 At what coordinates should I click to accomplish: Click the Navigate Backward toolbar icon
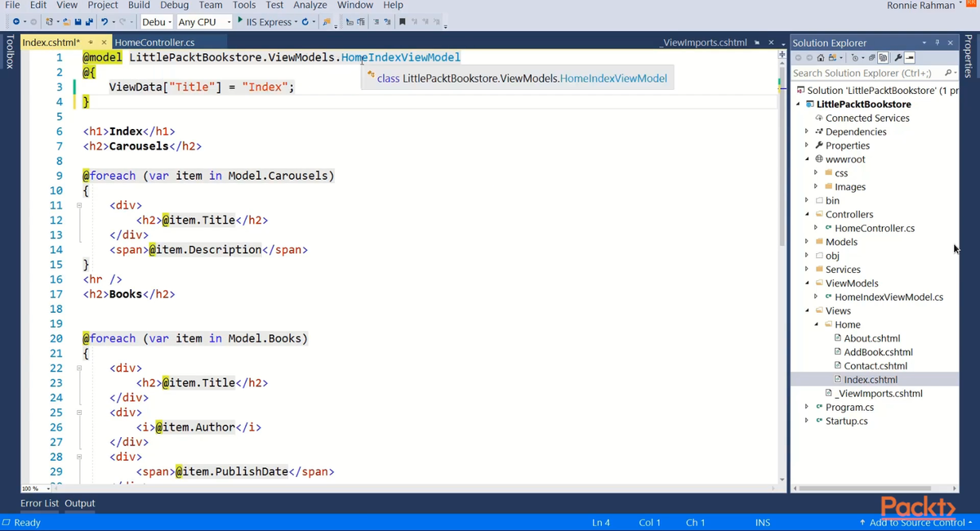click(16, 22)
